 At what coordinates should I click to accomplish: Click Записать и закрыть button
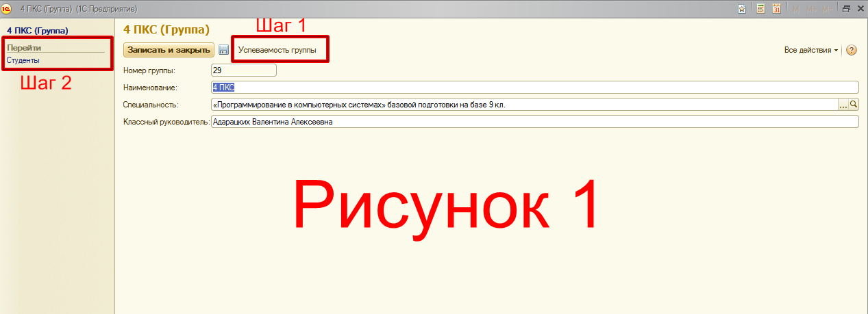coord(169,50)
